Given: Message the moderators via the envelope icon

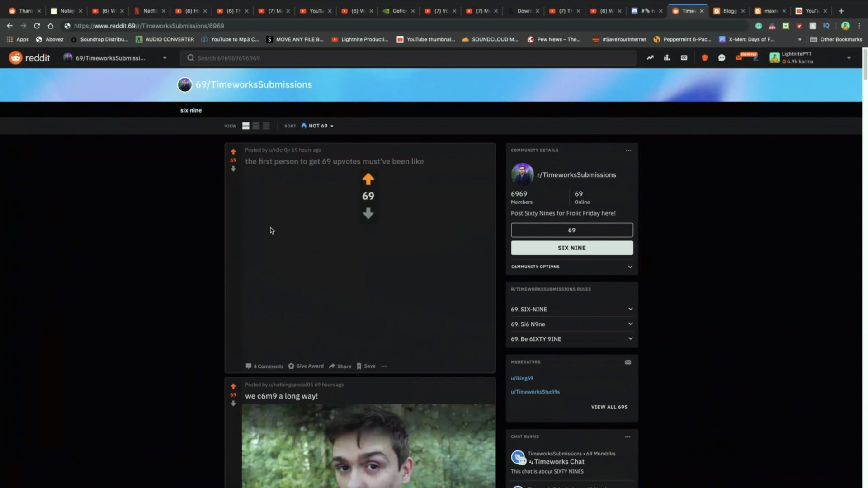Looking at the screenshot, I should click(x=628, y=362).
